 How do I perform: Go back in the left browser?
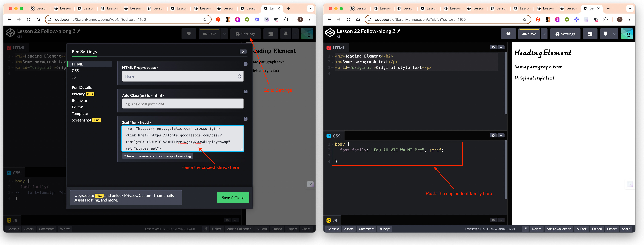point(9,19)
